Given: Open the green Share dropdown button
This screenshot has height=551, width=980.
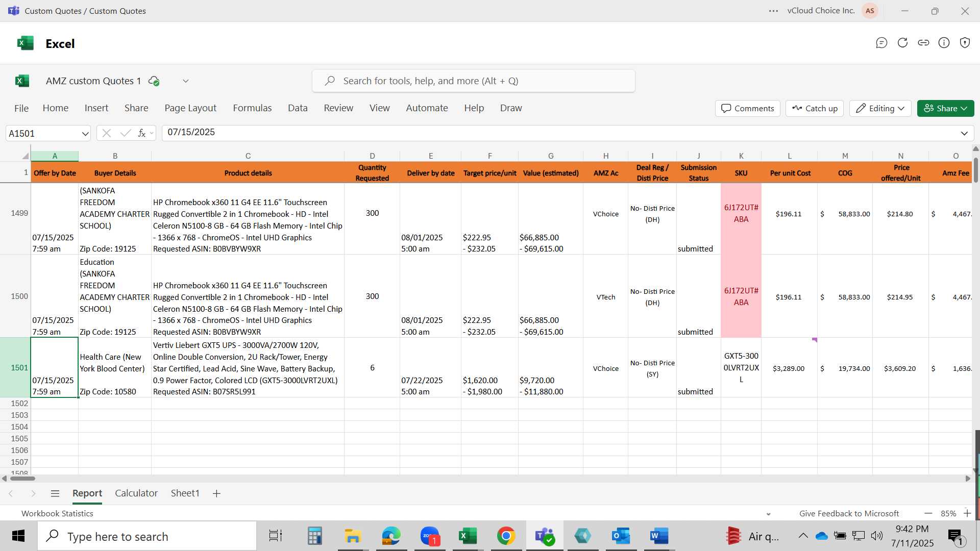Looking at the screenshot, I should tap(945, 108).
